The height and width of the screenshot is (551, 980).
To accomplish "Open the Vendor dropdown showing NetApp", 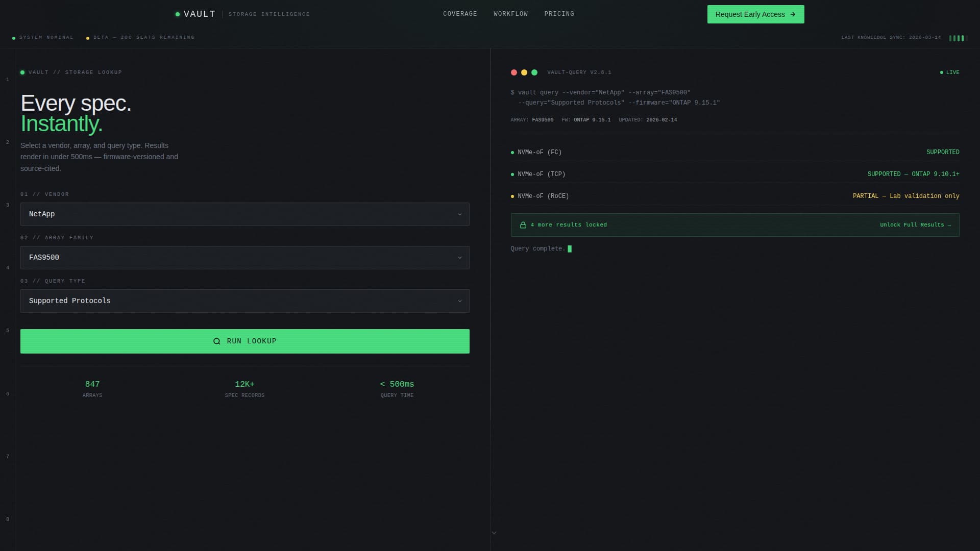I will 244,214.
